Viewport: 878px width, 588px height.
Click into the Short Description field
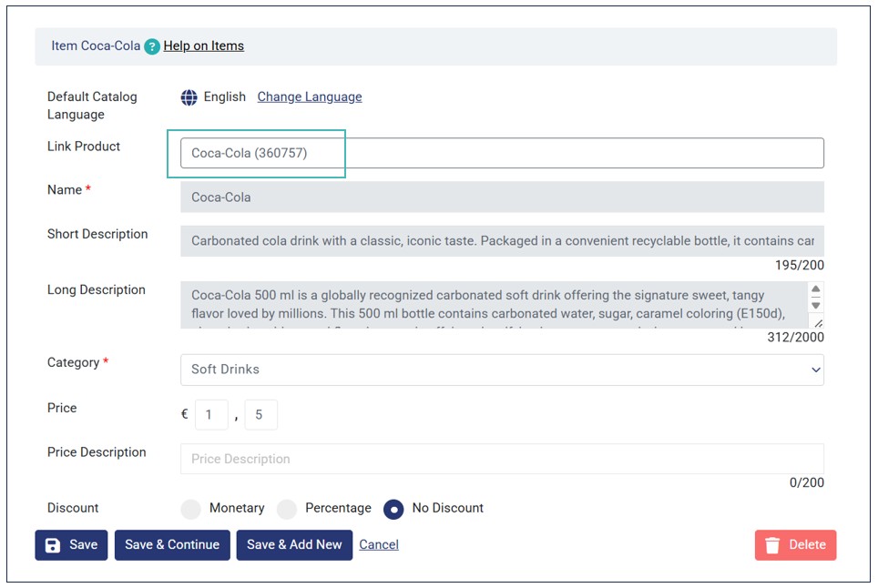coord(502,241)
